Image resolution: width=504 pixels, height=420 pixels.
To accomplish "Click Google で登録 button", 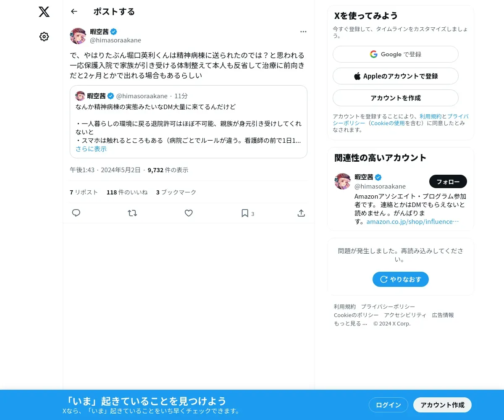I will click(396, 54).
